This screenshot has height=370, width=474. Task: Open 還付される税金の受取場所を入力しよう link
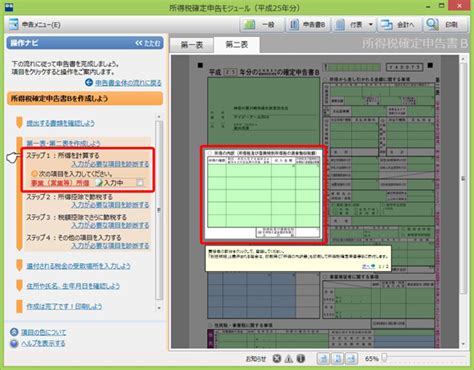[x=79, y=266]
